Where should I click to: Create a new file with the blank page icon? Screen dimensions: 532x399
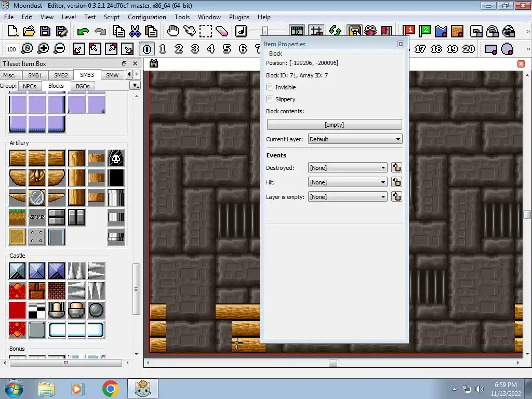point(13,31)
